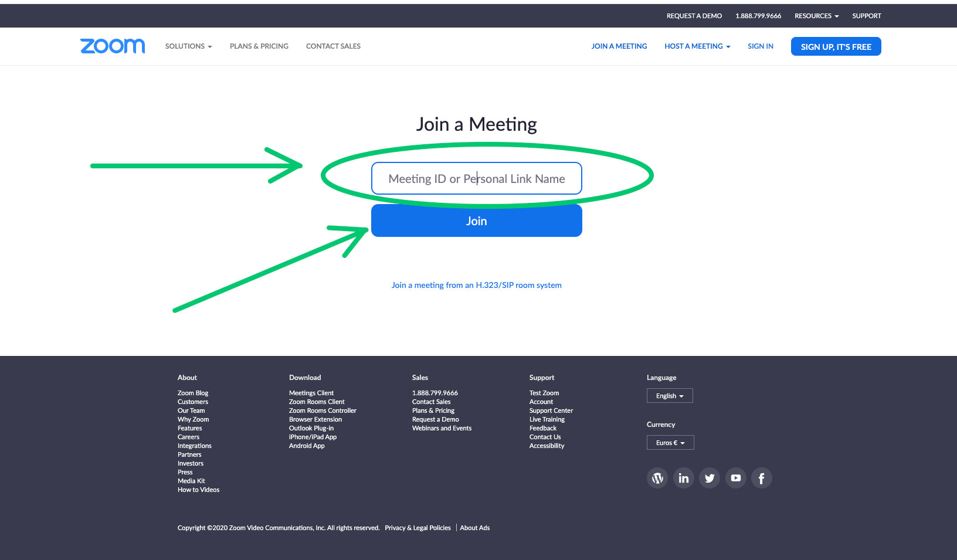Open Zoom Rooms Controller download link

(323, 410)
